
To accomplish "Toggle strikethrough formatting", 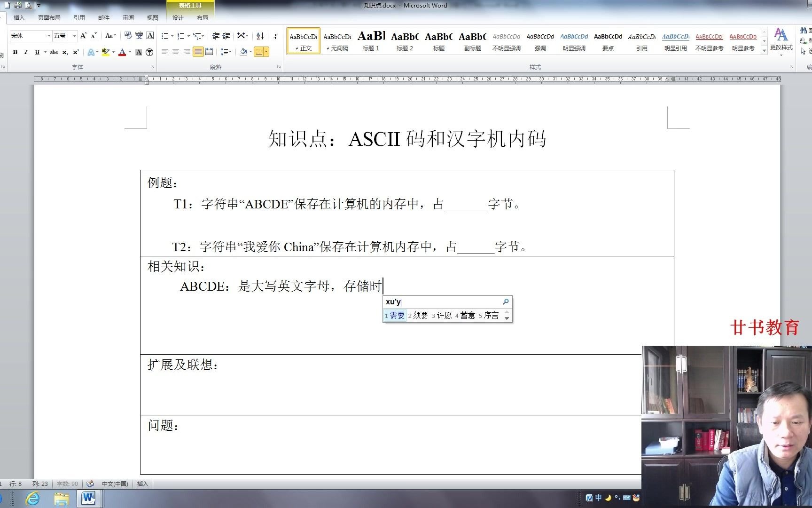I will 54,53.
